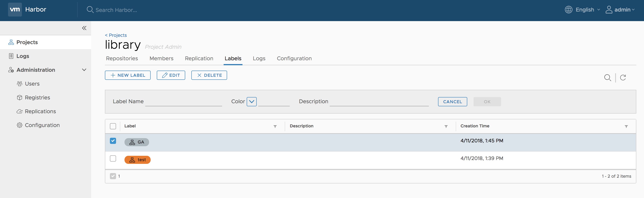Collapse the Administration section chevron
The image size is (644, 198).
click(84, 70)
